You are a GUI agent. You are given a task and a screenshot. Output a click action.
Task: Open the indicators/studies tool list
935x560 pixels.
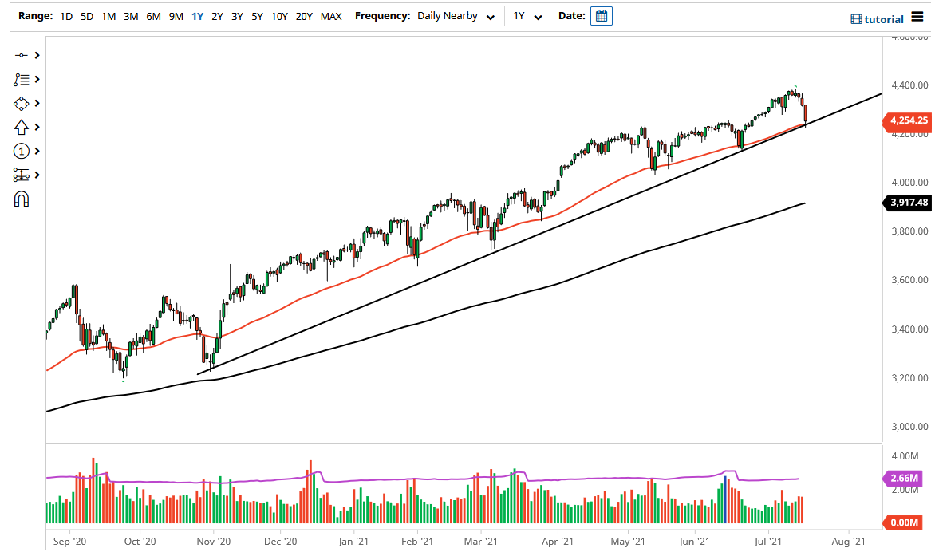click(22, 79)
